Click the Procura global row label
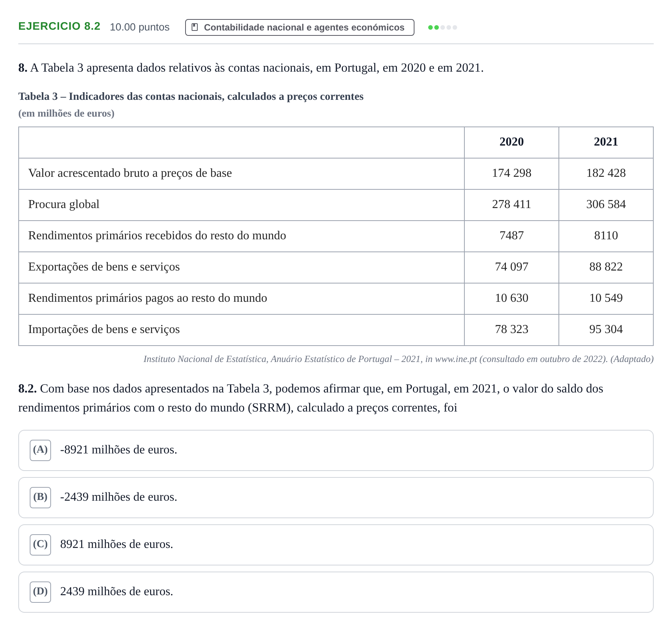Viewport: 672px width, 631px height. tap(64, 205)
